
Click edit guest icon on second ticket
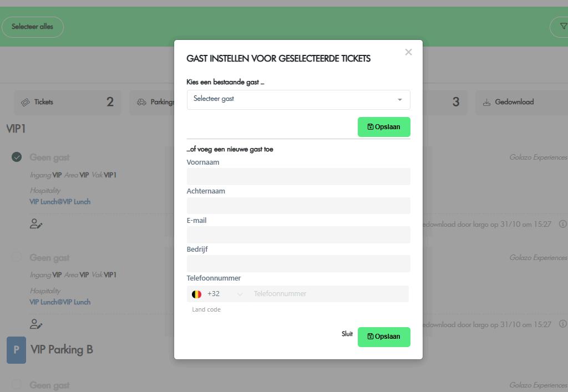[36, 324]
